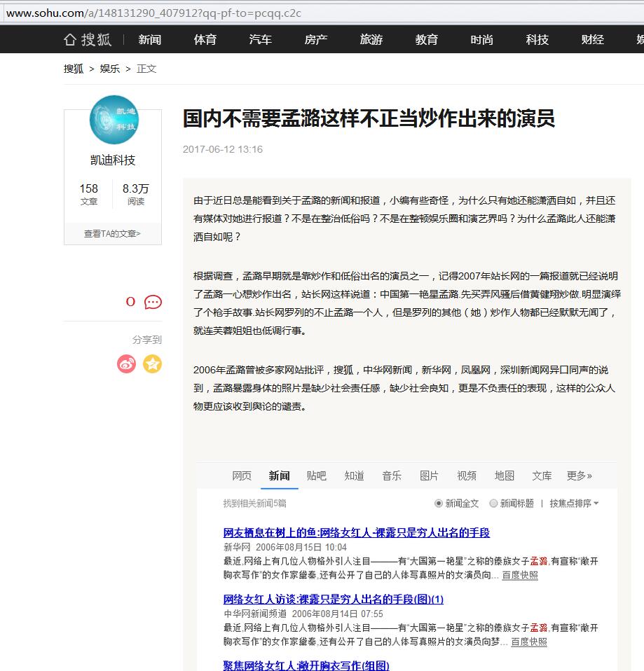Open 网络女红人访谈 news result
644x671 pixels.
(x=333, y=599)
